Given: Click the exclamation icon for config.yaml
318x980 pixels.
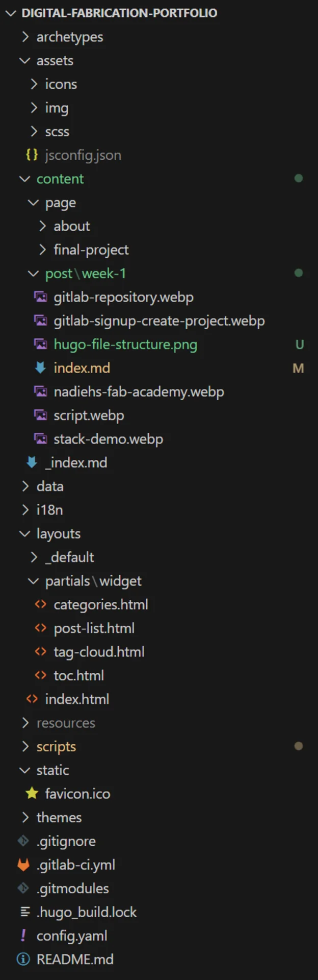Looking at the screenshot, I should 23,935.
